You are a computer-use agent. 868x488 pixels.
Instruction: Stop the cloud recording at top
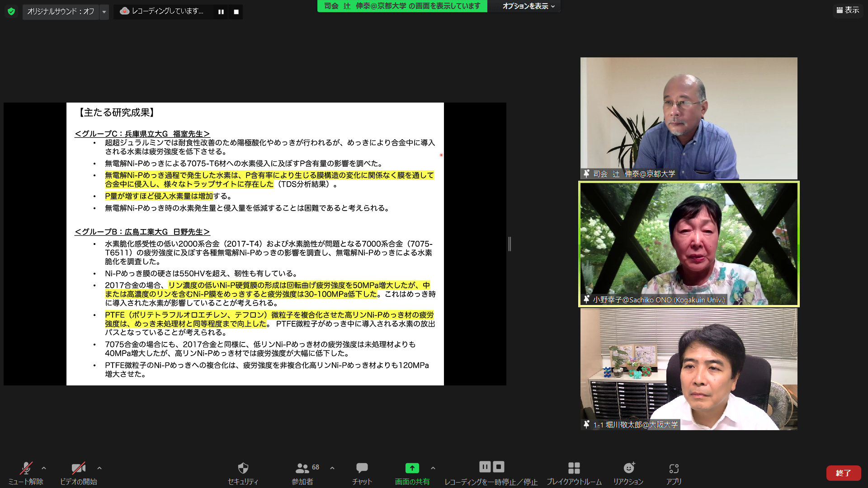tap(236, 12)
